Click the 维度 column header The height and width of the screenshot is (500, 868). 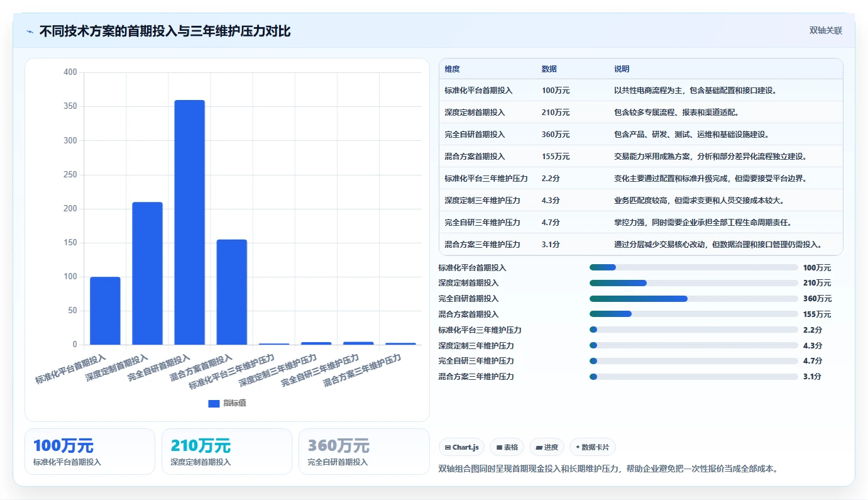click(452, 69)
